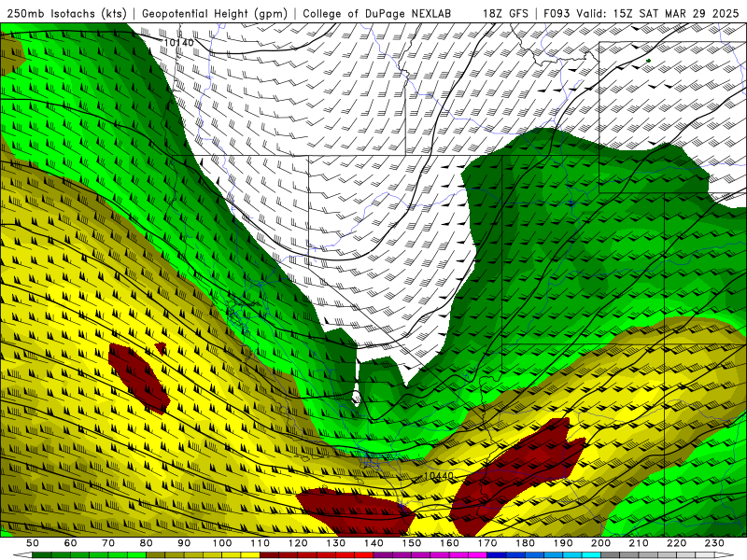Click the 220 value on the color scale

pyautogui.click(x=676, y=543)
